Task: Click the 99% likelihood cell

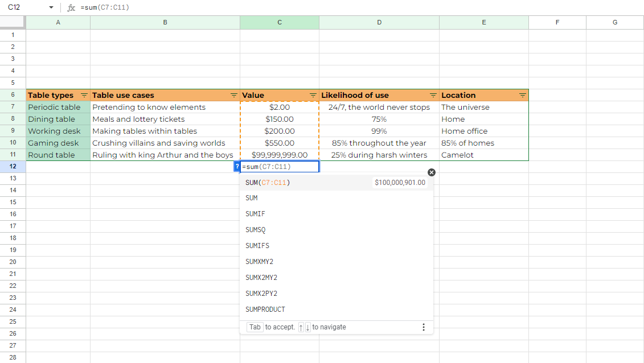Action: tap(379, 131)
